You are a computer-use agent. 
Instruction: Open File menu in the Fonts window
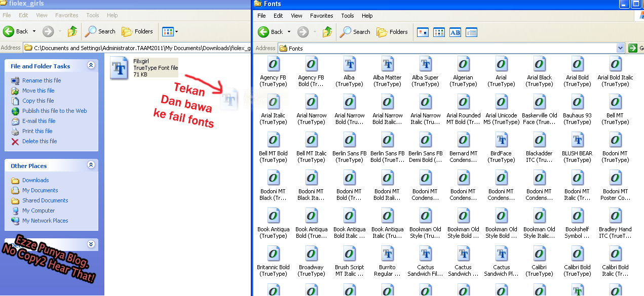(x=261, y=16)
